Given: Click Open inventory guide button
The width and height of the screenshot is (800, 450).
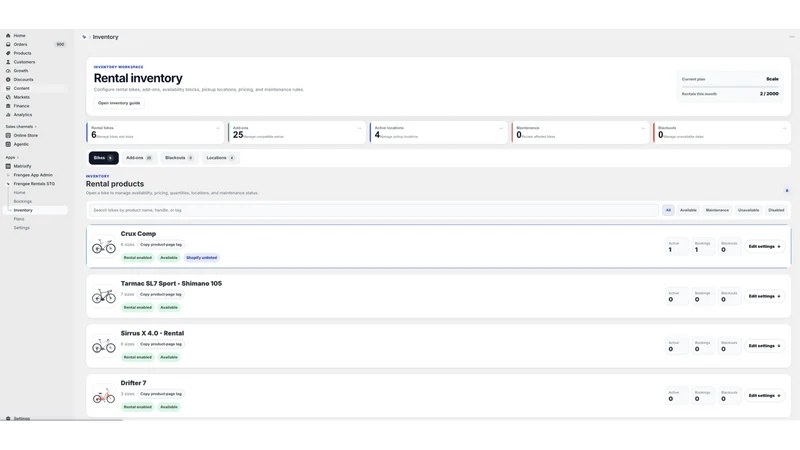Looking at the screenshot, I should [x=119, y=103].
